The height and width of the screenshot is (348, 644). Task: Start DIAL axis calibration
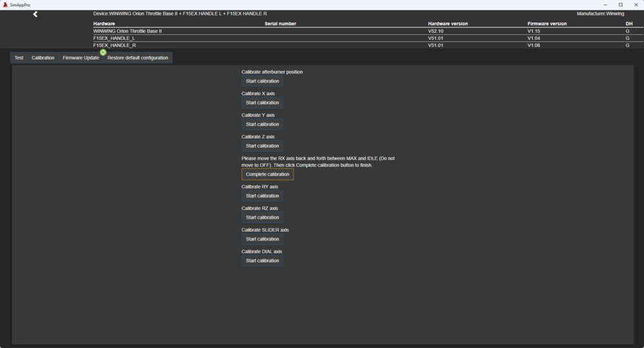click(x=262, y=261)
